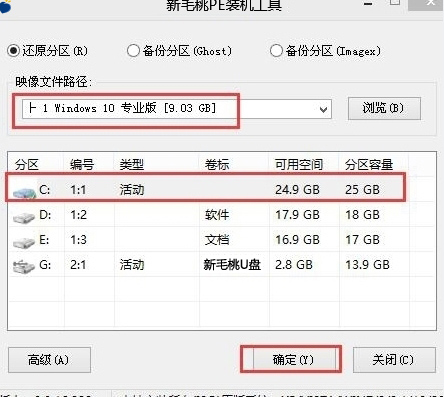This screenshot has width=444, height=397.
Task: Select partition number 1:1 cell
Action: click(x=78, y=190)
